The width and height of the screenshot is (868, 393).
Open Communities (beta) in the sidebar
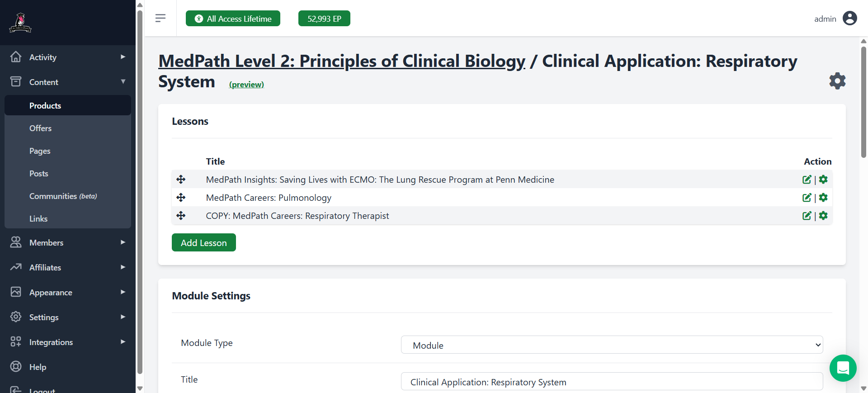[63, 196]
